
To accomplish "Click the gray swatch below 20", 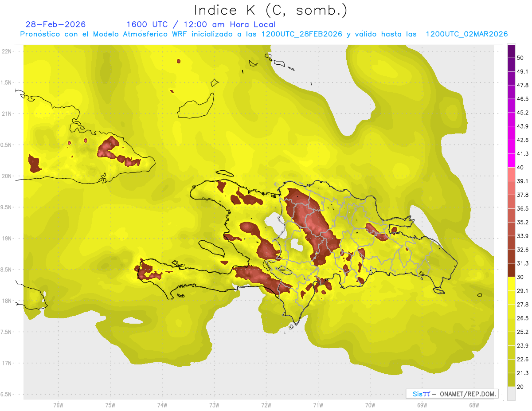I will (x=512, y=394).
